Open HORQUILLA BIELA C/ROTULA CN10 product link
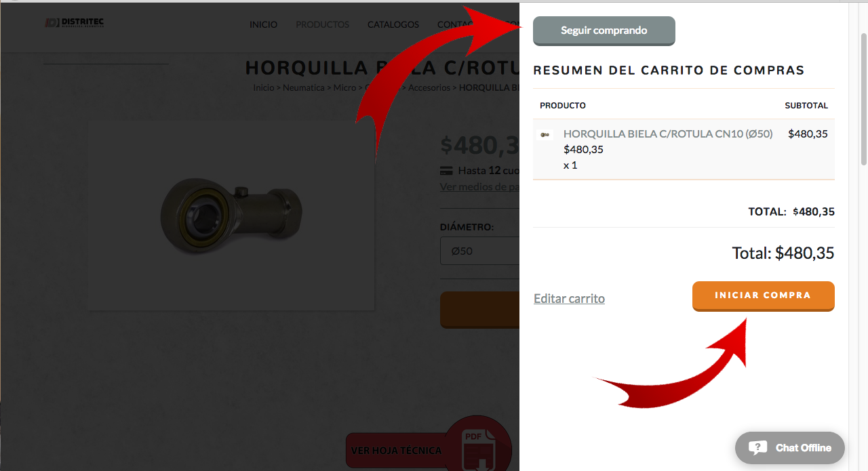This screenshot has height=471, width=868. [x=668, y=134]
